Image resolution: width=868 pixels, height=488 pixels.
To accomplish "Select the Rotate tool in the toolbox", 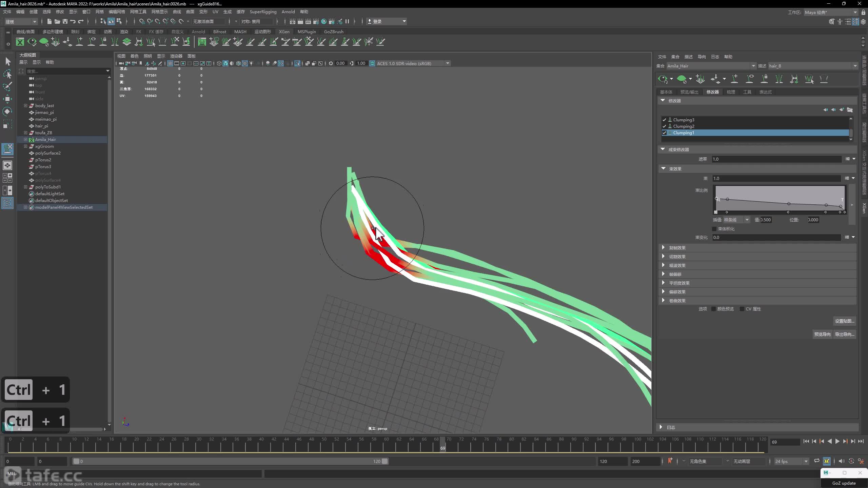I will pyautogui.click(x=7, y=111).
